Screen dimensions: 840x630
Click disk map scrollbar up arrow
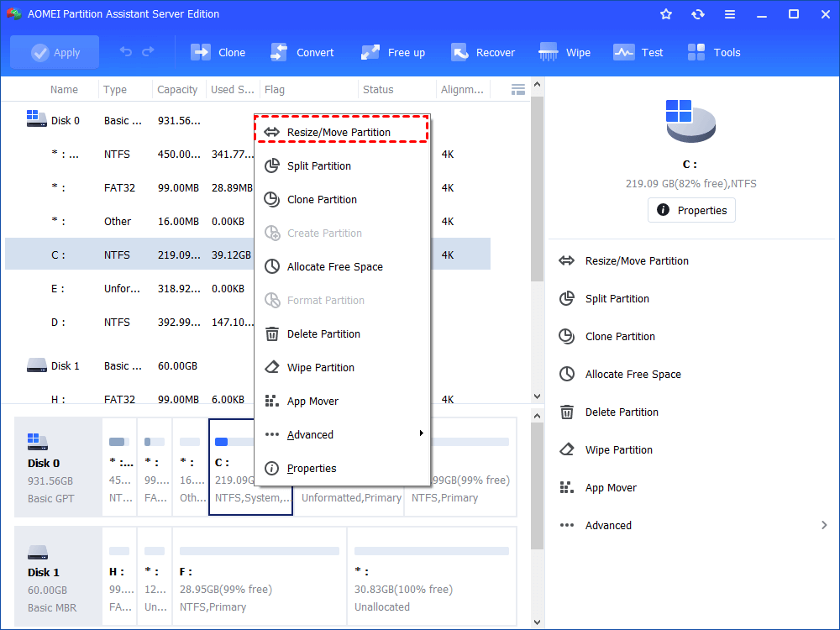click(x=537, y=416)
